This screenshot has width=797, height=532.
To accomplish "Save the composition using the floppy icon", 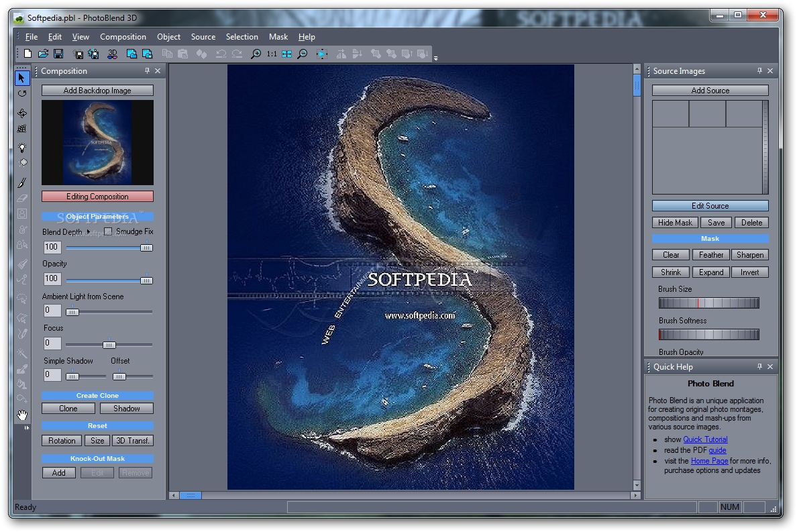I will coord(58,54).
